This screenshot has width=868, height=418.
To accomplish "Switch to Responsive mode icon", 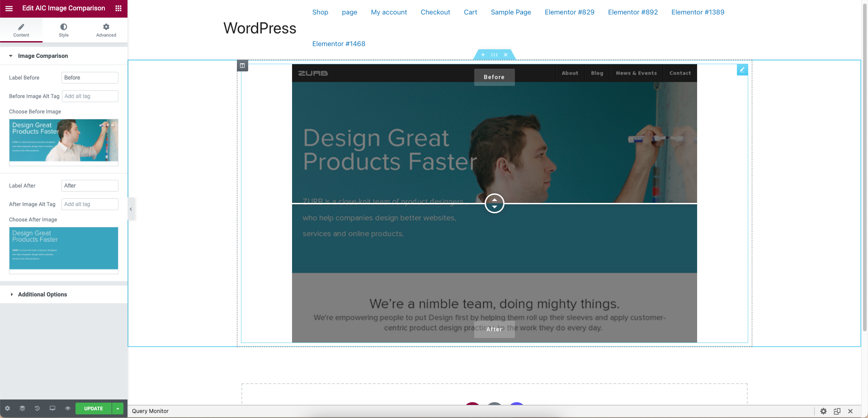I will tap(52, 409).
